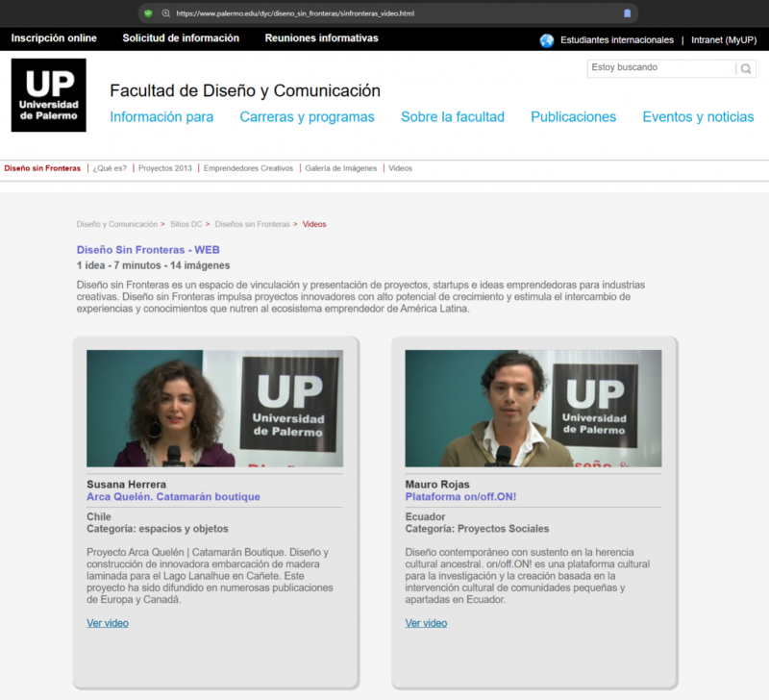769x700 pixels.
Task: Click the Videos breadcrumb
Action: click(x=314, y=224)
